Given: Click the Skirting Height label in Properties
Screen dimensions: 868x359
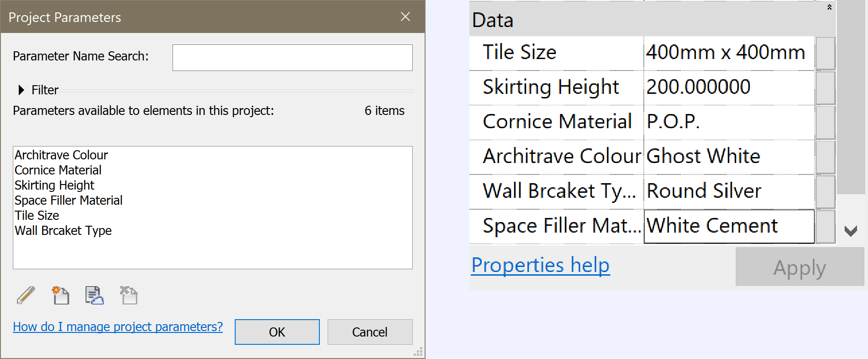Looking at the screenshot, I should pos(551,87).
